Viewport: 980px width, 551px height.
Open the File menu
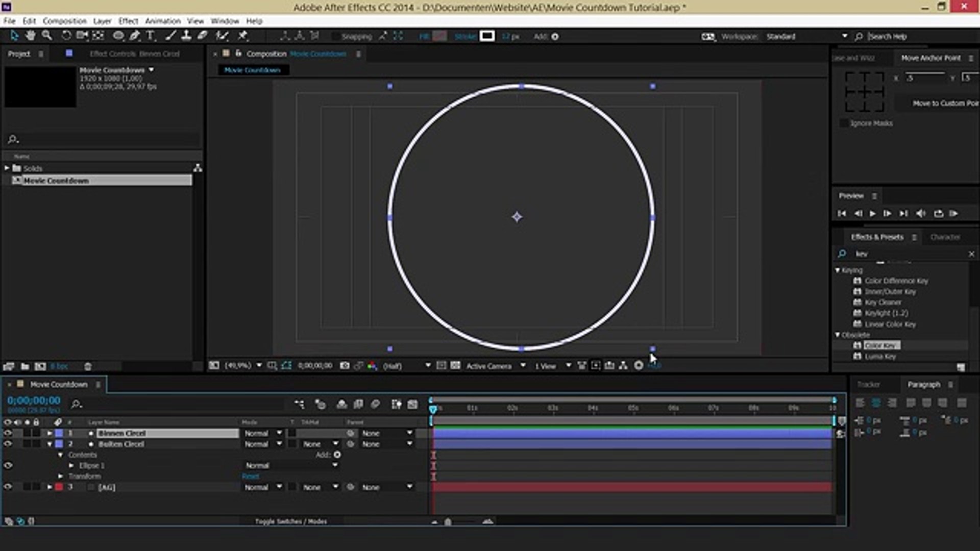9,21
